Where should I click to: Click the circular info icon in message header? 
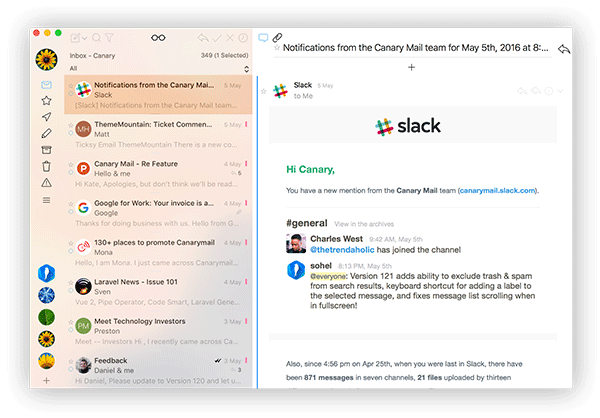click(549, 91)
